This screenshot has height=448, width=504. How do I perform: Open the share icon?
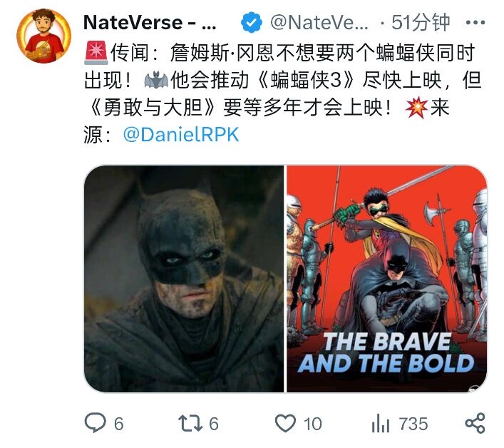tap(475, 423)
